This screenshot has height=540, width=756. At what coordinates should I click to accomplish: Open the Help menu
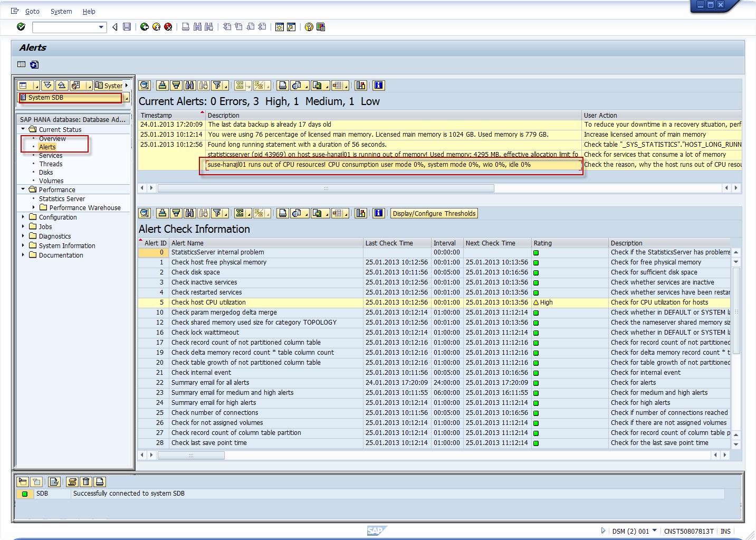(x=89, y=11)
